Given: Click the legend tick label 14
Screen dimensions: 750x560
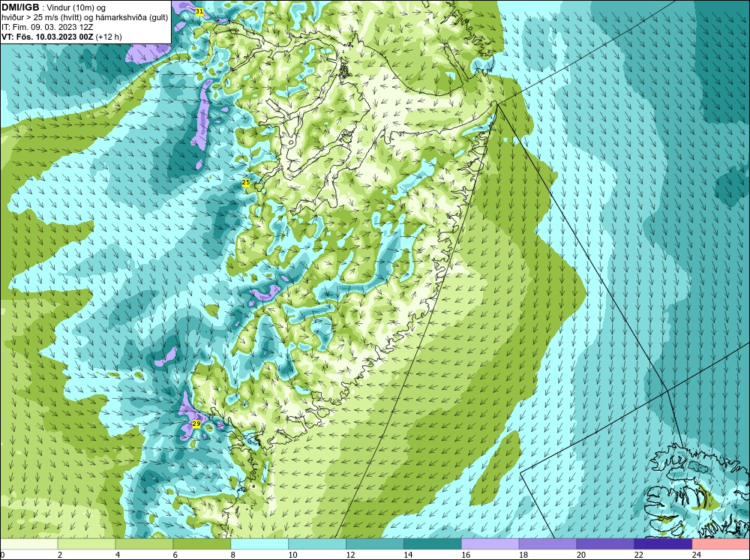Looking at the screenshot, I should pyautogui.click(x=408, y=555).
